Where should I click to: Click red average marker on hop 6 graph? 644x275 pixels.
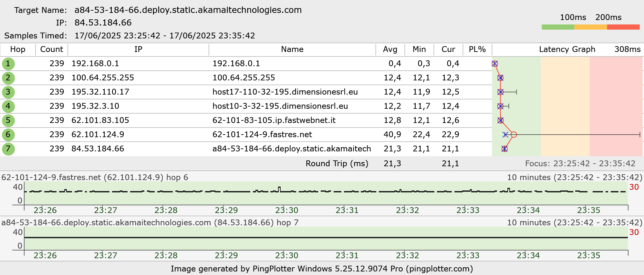coord(514,135)
